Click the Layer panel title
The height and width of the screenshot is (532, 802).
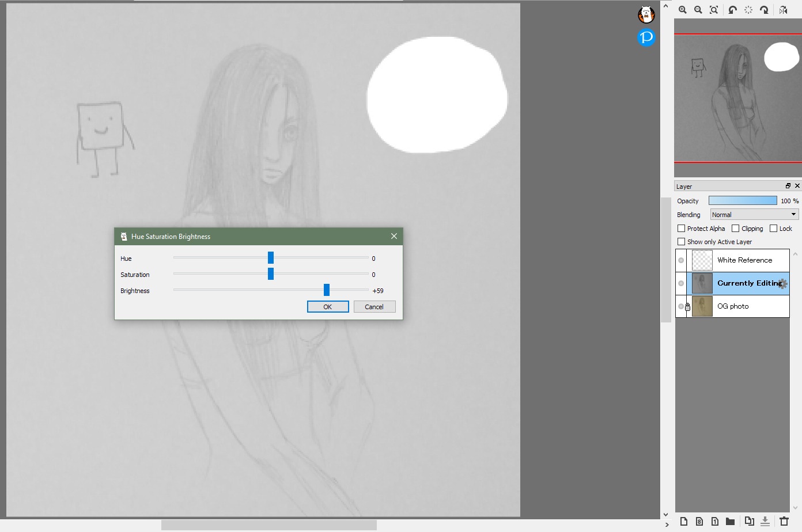[x=684, y=187]
